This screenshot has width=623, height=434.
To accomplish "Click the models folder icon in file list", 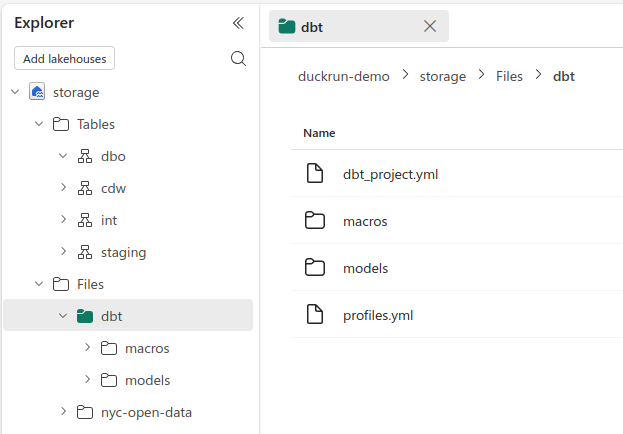I will 315,267.
